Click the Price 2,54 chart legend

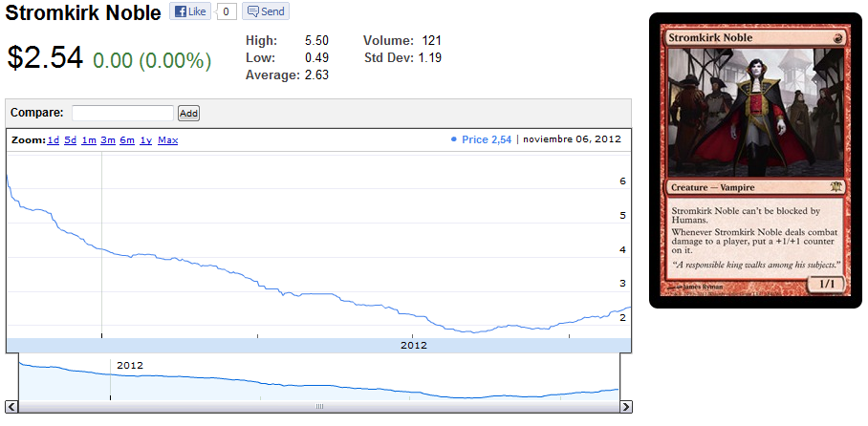tap(481, 139)
